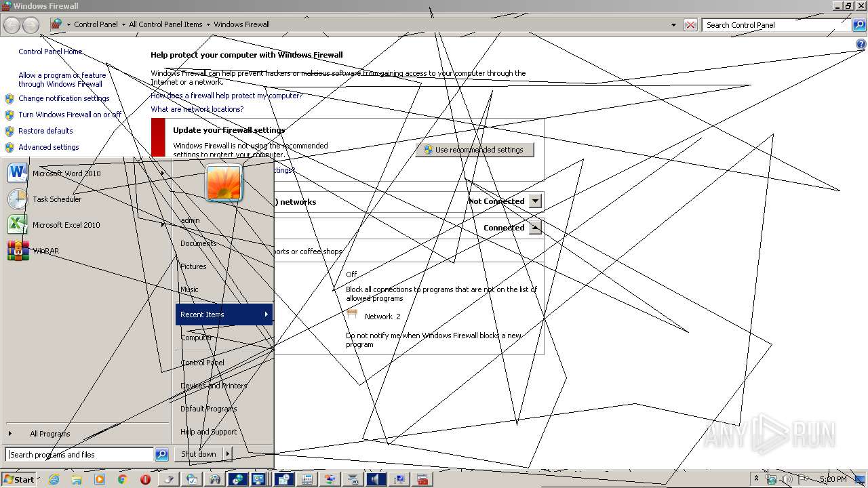Click the Search Control Panel field

tap(776, 25)
